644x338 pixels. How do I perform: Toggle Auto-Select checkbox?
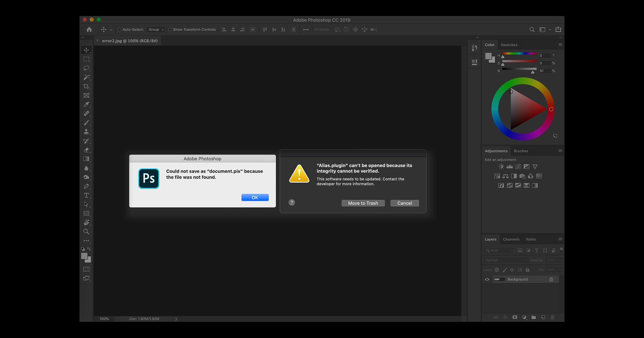pos(119,29)
